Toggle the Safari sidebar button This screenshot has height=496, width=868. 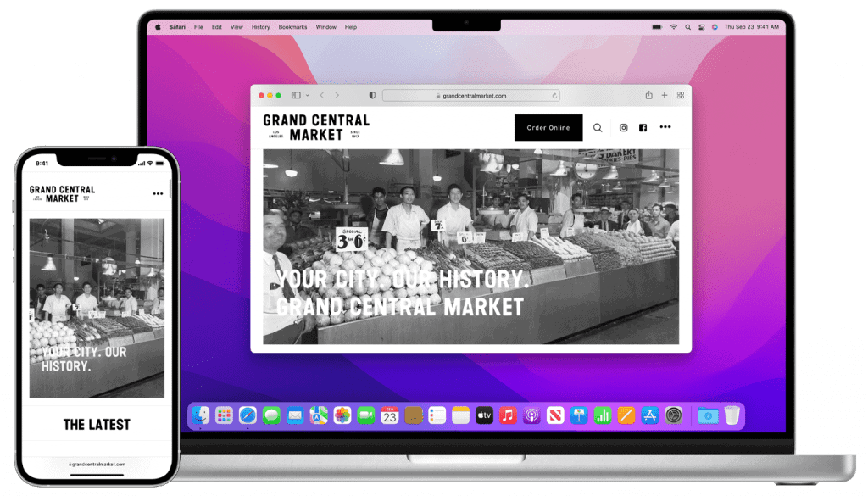tap(296, 95)
